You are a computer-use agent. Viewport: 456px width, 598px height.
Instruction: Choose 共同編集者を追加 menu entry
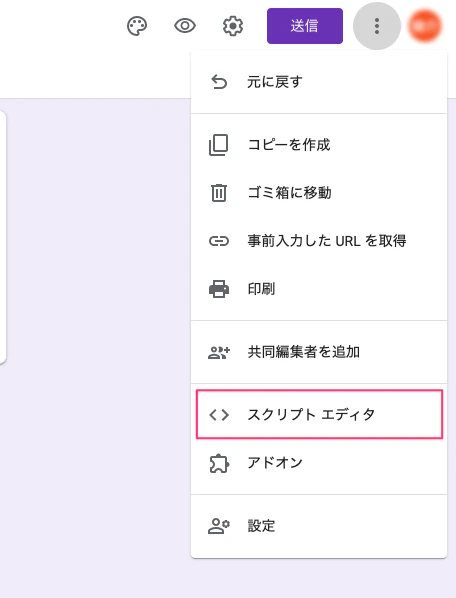tap(319, 352)
